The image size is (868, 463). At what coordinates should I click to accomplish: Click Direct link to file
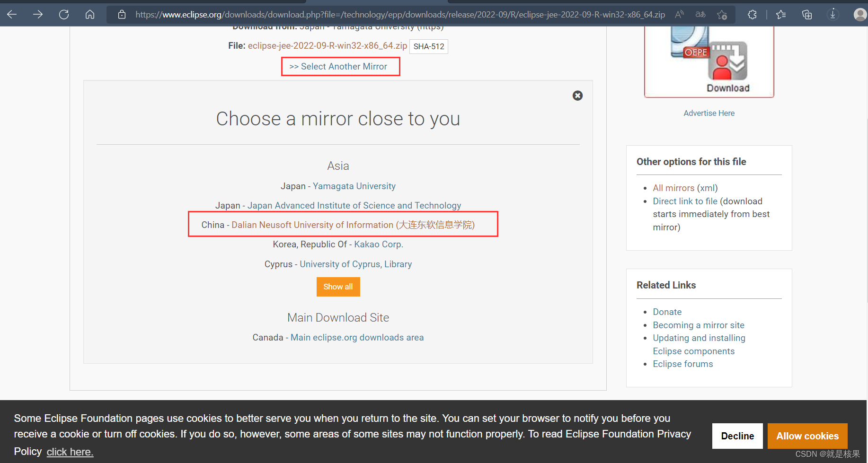pyautogui.click(x=685, y=201)
